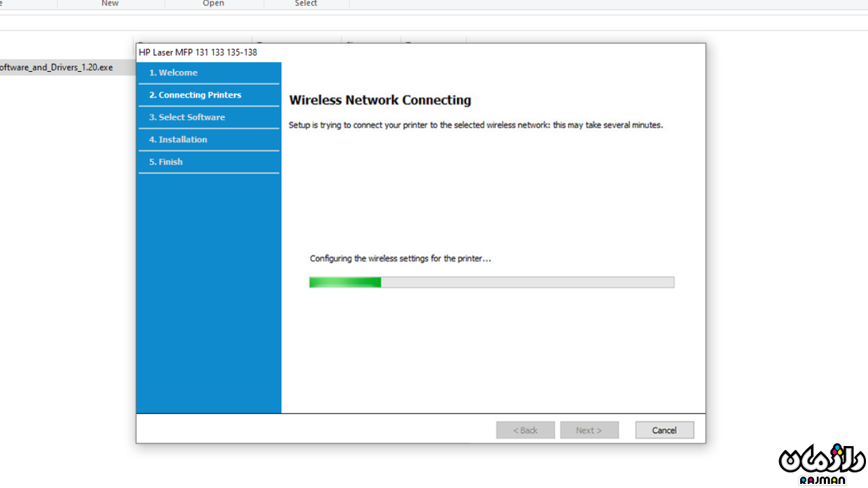Click the 'Open' ribbon group label in Explorer
The height and width of the screenshot is (488, 868).
214,3
